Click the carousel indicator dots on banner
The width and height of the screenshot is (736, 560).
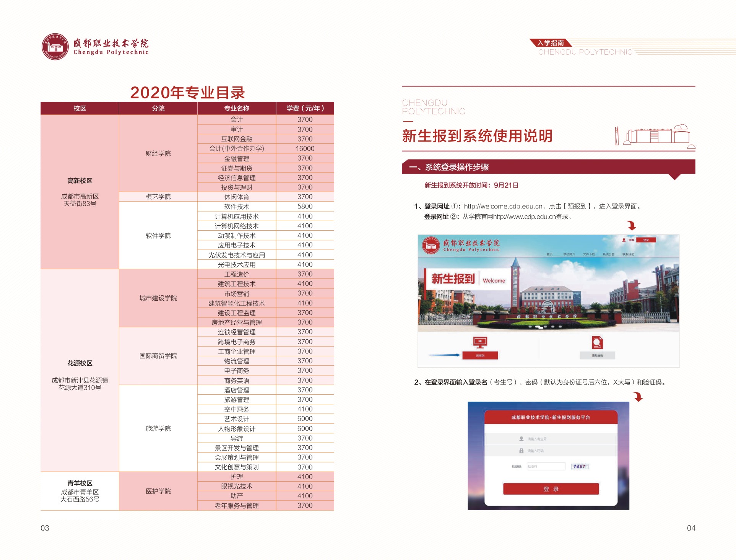[545, 327]
